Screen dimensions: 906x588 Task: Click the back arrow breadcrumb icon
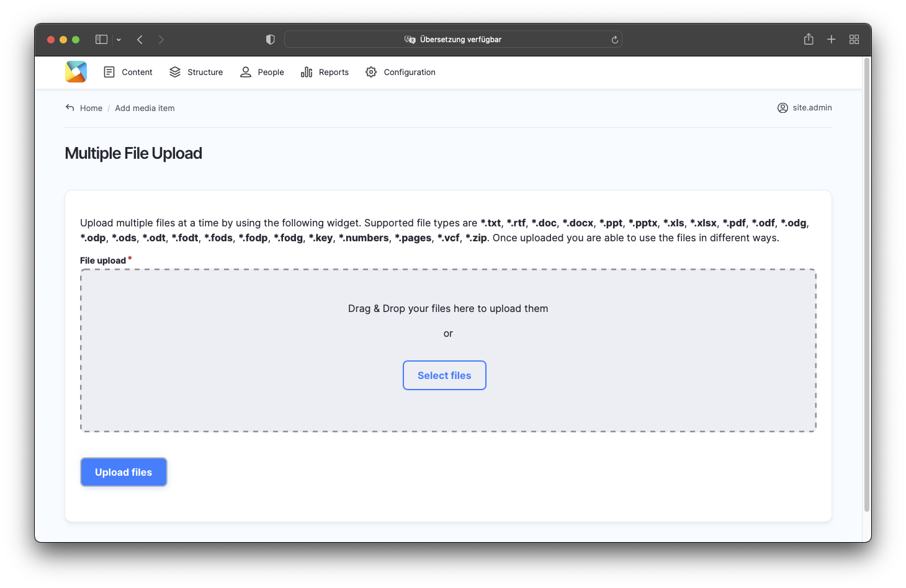tap(70, 107)
